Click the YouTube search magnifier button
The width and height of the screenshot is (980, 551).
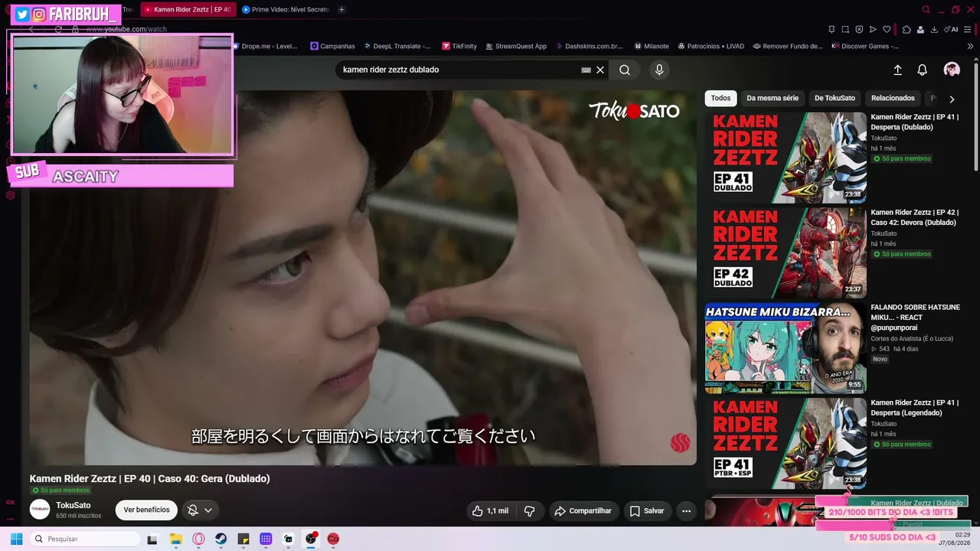625,70
